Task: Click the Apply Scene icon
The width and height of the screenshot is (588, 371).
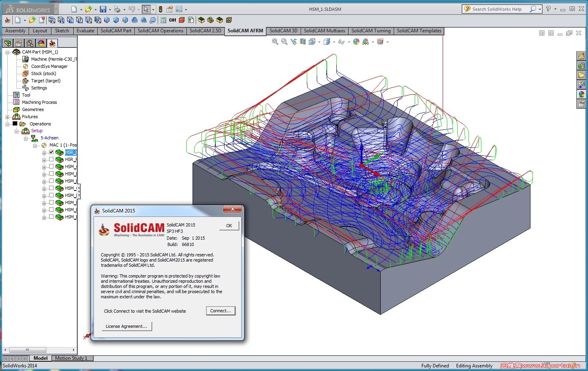Action: (x=366, y=42)
